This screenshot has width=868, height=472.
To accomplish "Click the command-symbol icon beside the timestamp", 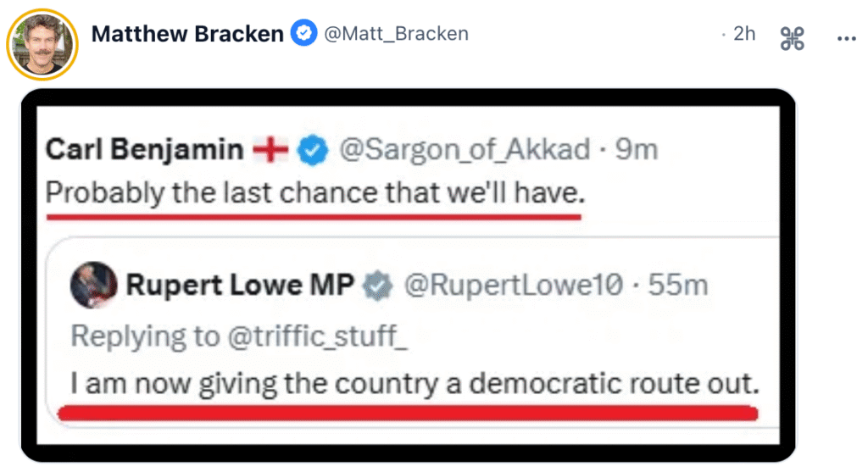I will (792, 38).
